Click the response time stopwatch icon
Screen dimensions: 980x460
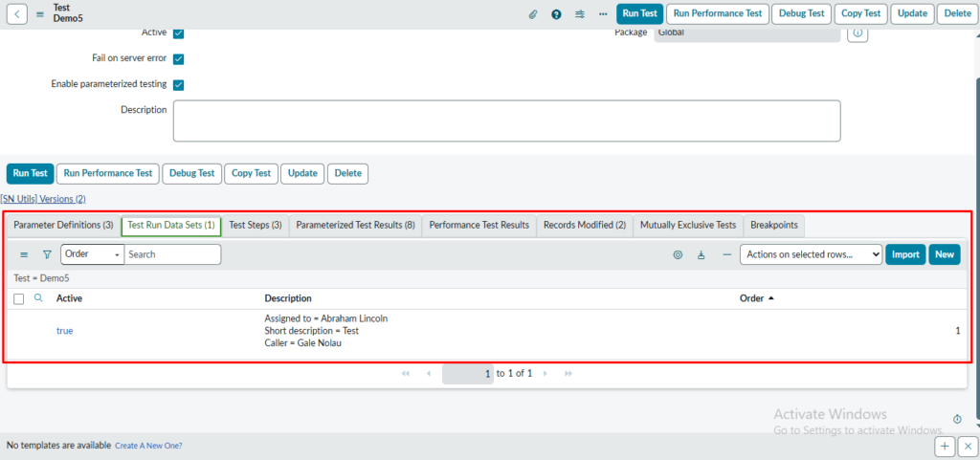(957, 419)
